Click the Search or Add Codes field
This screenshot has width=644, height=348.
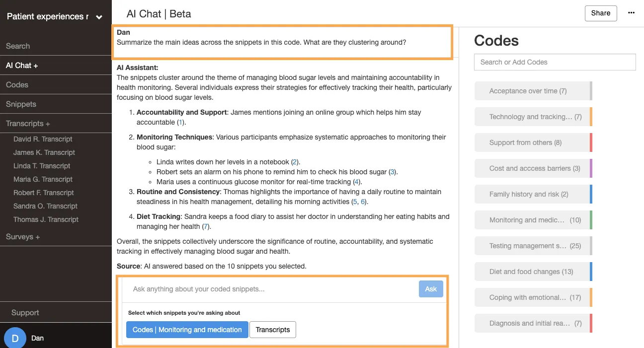555,62
